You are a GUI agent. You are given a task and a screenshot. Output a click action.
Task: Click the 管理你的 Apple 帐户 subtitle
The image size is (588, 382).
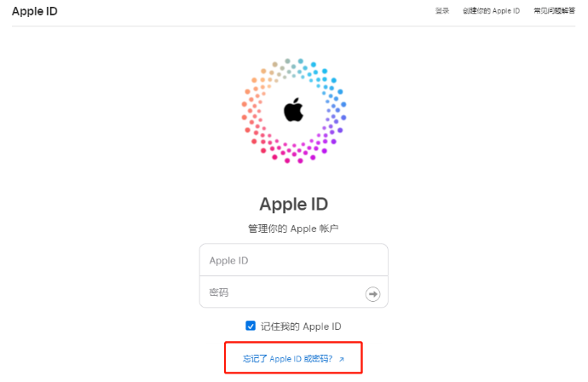[293, 229]
